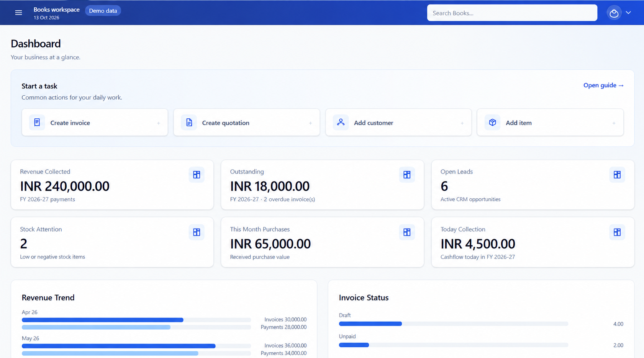The image size is (644, 358).
Task: Click the Add item box icon
Action: [492, 123]
